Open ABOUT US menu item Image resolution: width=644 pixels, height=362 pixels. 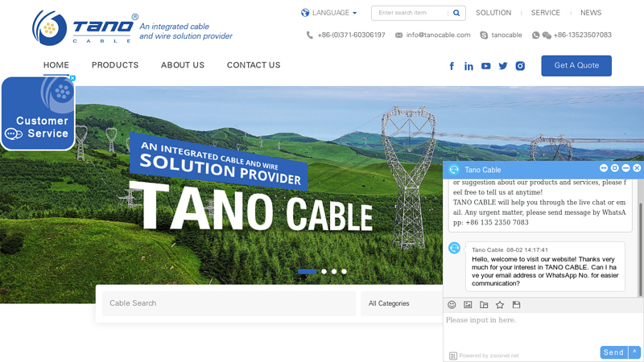(x=183, y=65)
